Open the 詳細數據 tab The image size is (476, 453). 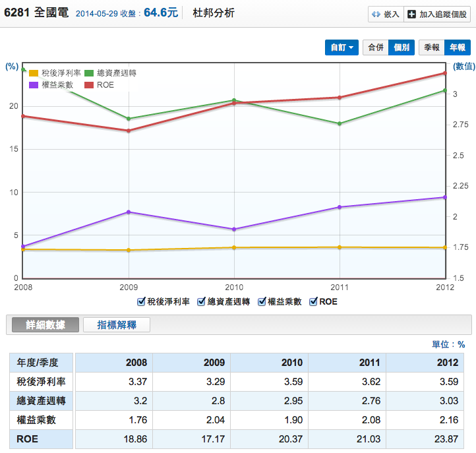pyautogui.click(x=44, y=324)
